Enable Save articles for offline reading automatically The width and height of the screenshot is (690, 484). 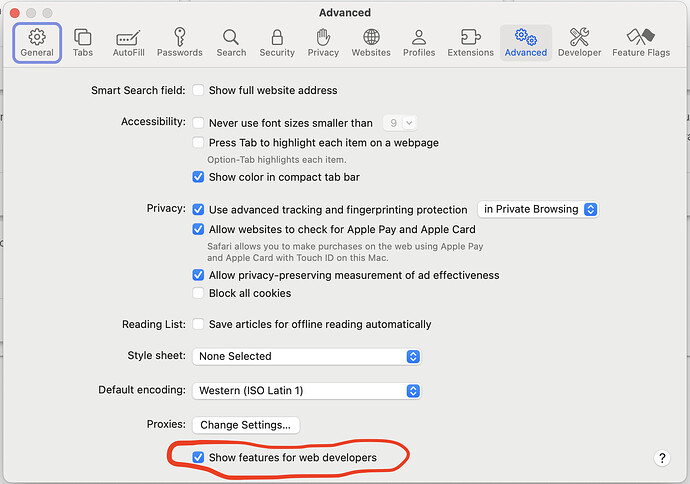[x=198, y=324]
